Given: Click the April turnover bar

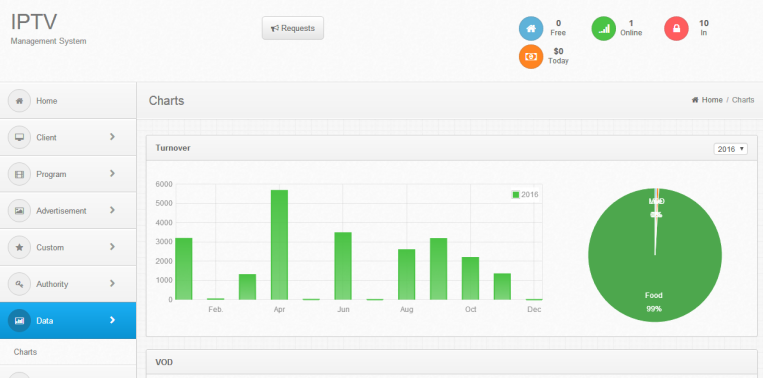Looking at the screenshot, I should pos(279,245).
